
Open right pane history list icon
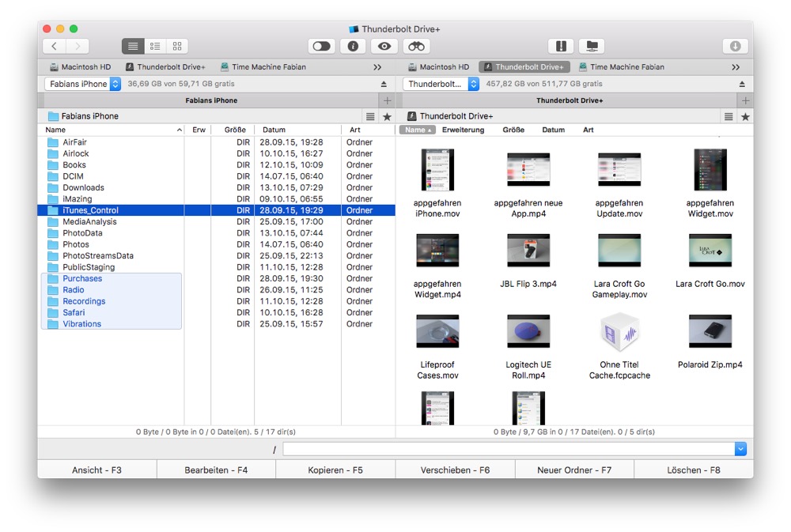click(729, 116)
